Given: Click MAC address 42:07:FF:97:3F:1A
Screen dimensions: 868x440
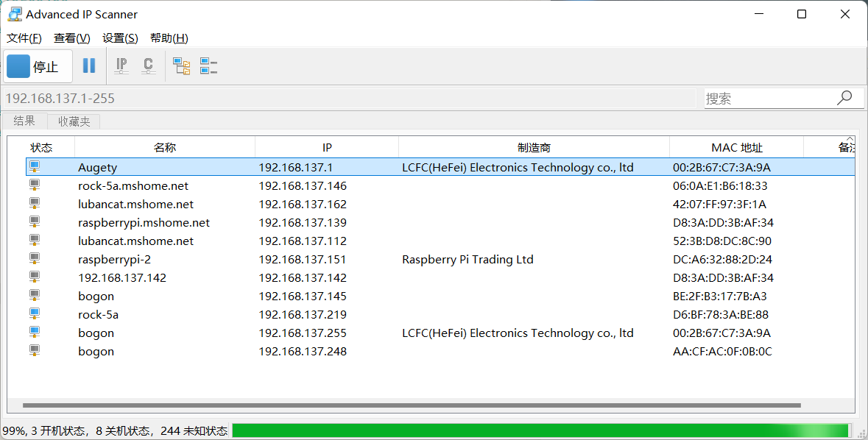Looking at the screenshot, I should tap(719, 205).
